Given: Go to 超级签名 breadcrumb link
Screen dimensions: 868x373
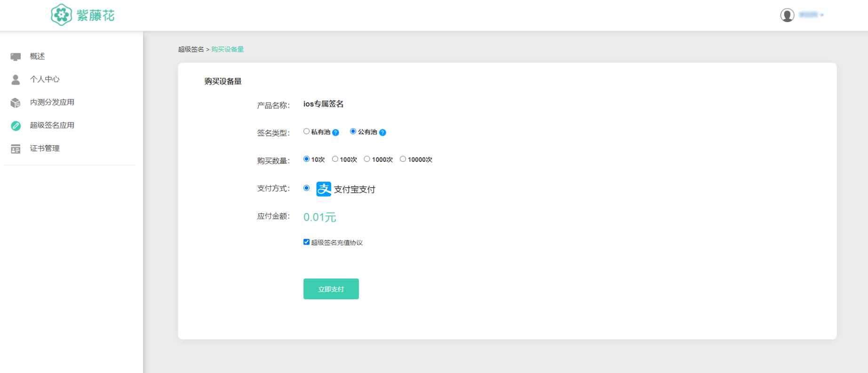Looking at the screenshot, I should click(x=191, y=49).
